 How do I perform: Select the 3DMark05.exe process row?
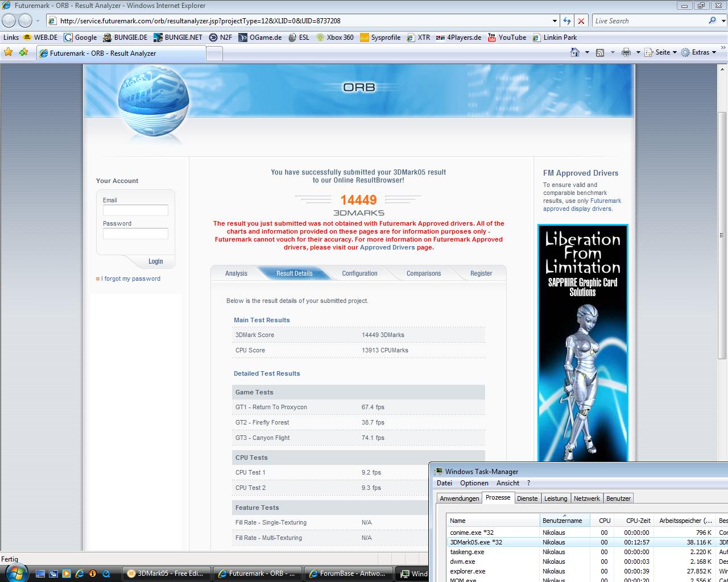(x=588, y=542)
